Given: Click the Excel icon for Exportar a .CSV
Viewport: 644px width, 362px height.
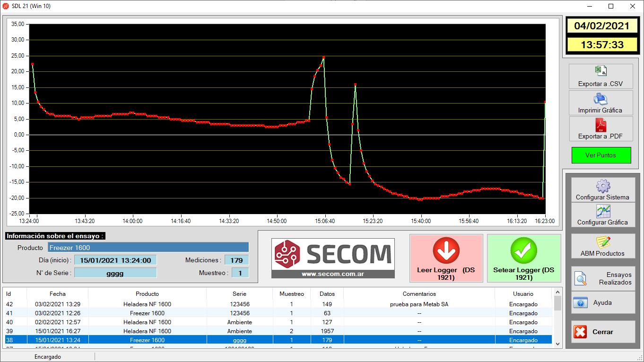Looking at the screenshot, I should point(600,71).
